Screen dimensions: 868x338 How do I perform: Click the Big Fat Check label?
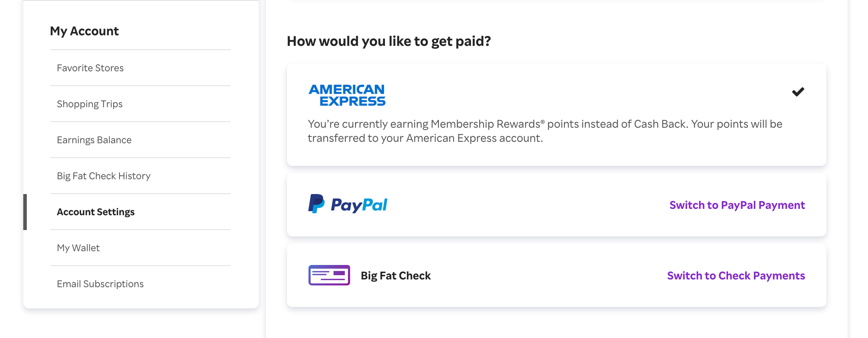(x=396, y=276)
